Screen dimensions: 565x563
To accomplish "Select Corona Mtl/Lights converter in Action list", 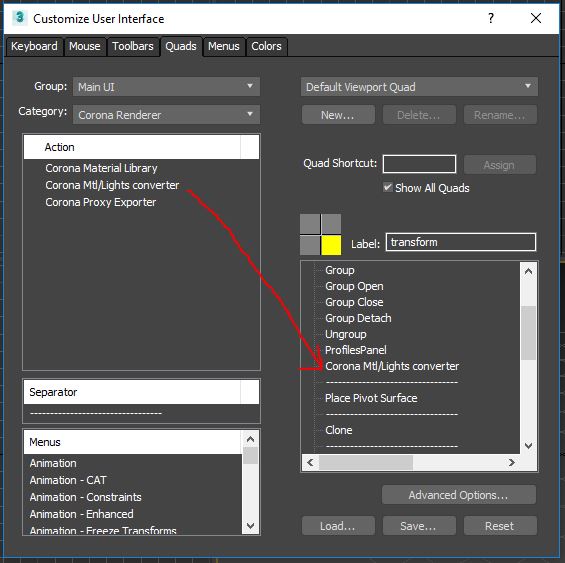I will click(112, 185).
